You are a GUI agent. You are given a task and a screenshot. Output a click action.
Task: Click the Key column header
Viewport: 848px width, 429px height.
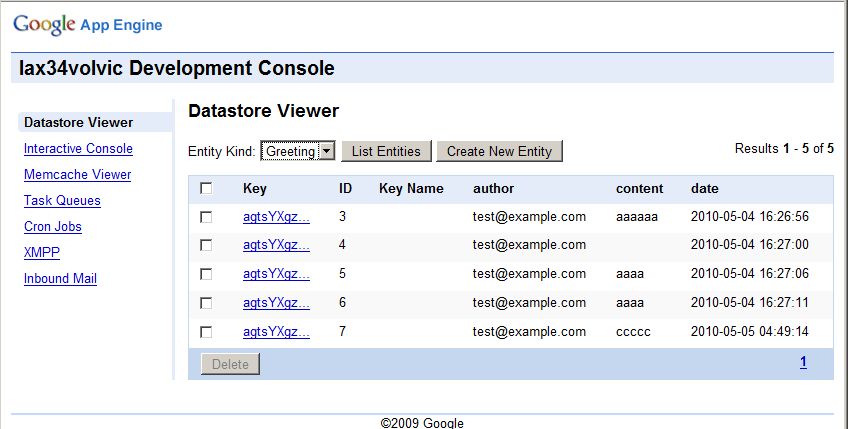coord(255,189)
